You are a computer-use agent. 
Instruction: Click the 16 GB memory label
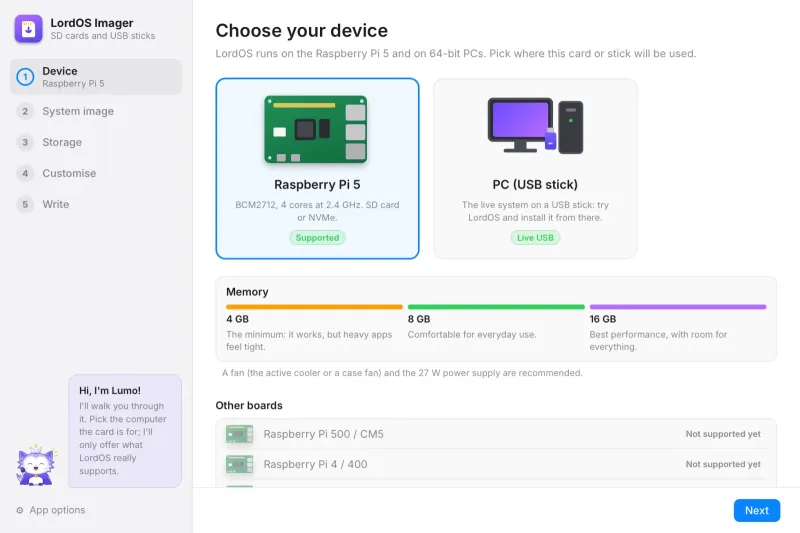[603, 319]
